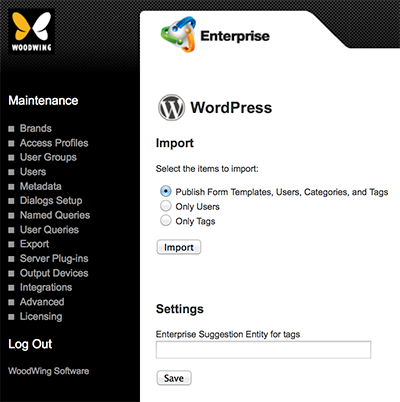
Task: Open Dialogs Setup in the sidebar
Action: [x=51, y=201]
